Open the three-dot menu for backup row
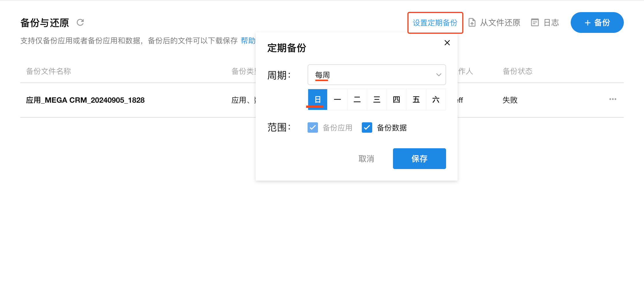Viewport: 644px width, 285px height. pyautogui.click(x=613, y=99)
